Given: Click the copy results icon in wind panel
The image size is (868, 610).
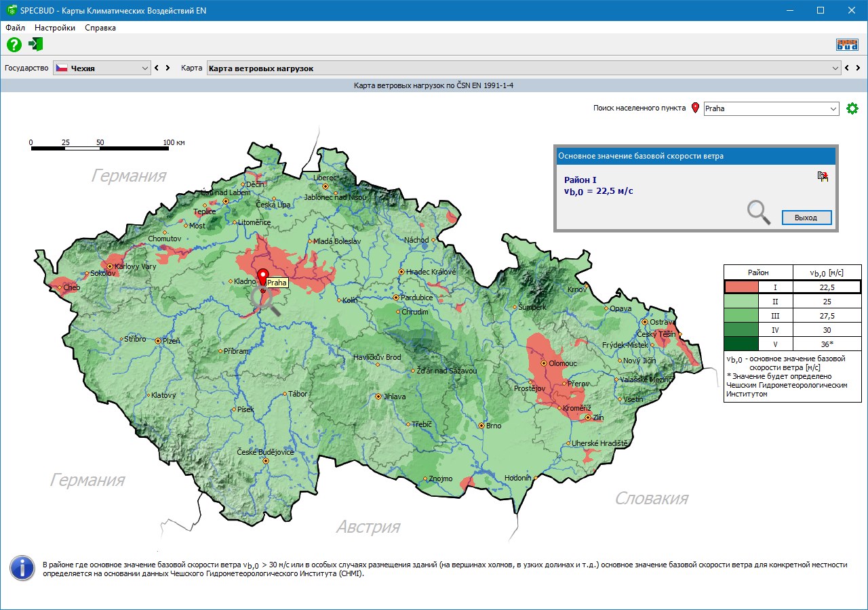Looking at the screenshot, I should coord(823,176).
